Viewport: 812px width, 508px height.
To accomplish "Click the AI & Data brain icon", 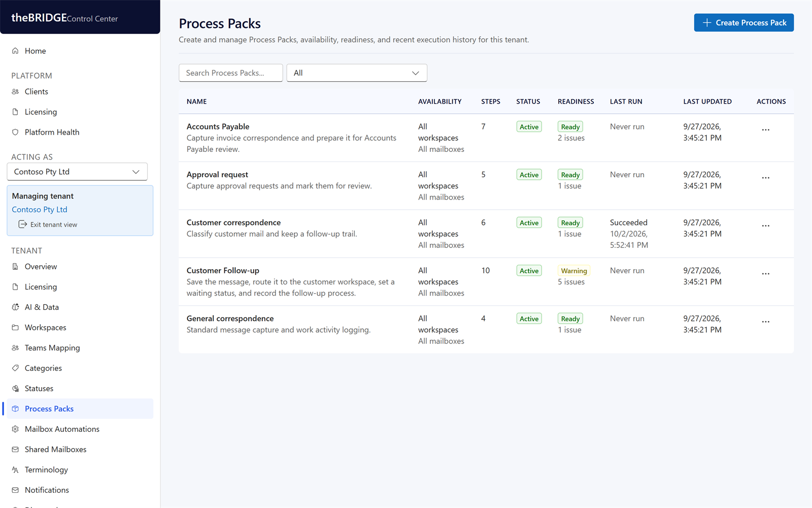I will (x=15, y=307).
